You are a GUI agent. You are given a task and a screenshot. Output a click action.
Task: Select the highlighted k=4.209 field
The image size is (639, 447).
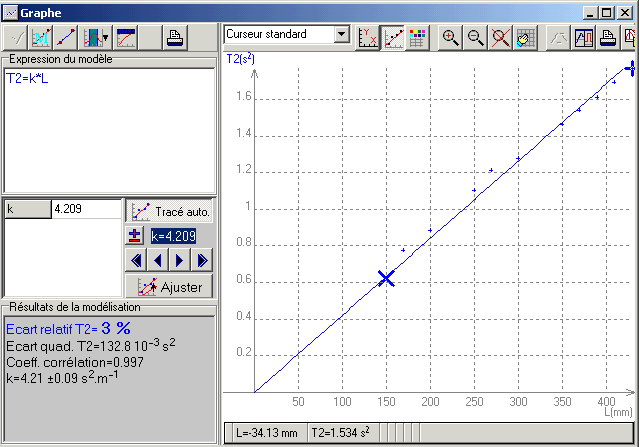pos(174,236)
